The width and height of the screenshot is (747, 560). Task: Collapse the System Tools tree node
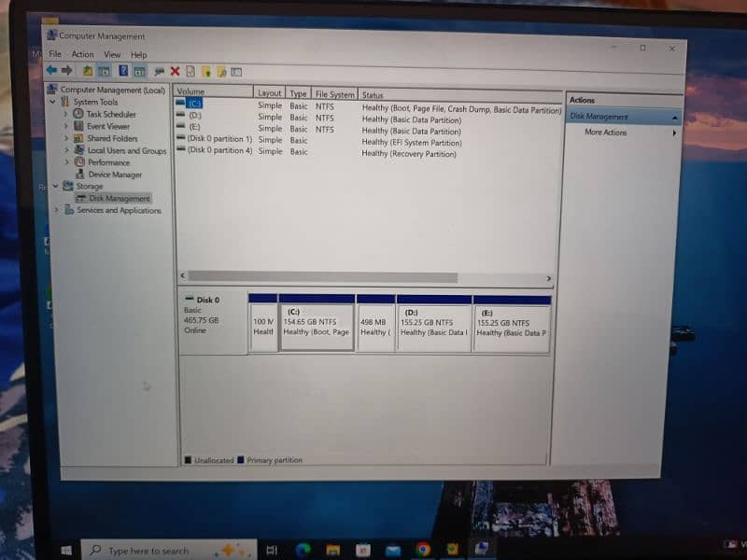55,102
